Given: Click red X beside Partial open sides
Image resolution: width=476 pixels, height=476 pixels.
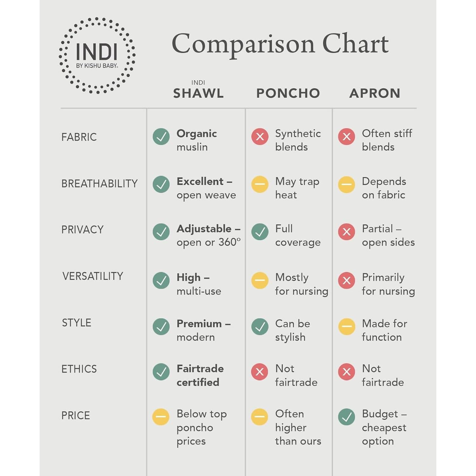Looking at the screenshot, I should 347,232.
